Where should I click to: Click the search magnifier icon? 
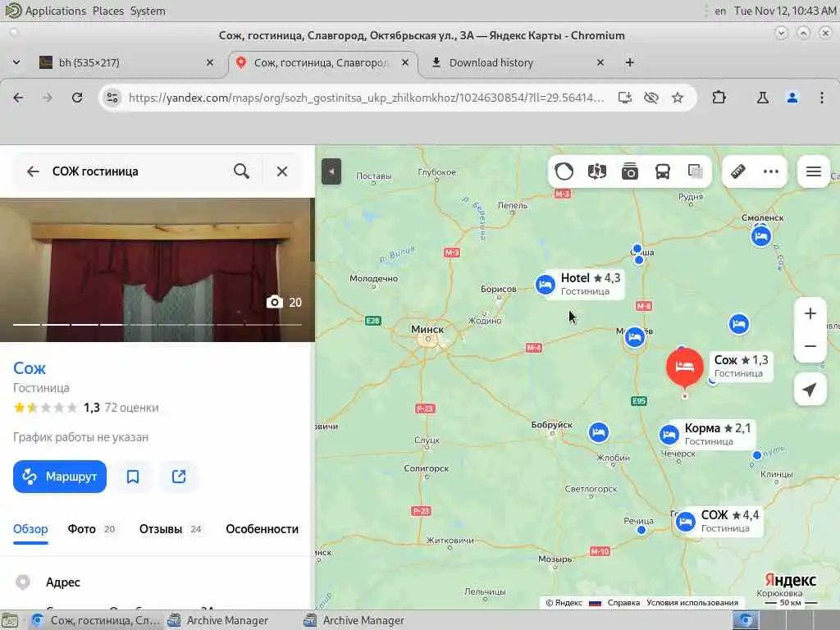coord(242,171)
